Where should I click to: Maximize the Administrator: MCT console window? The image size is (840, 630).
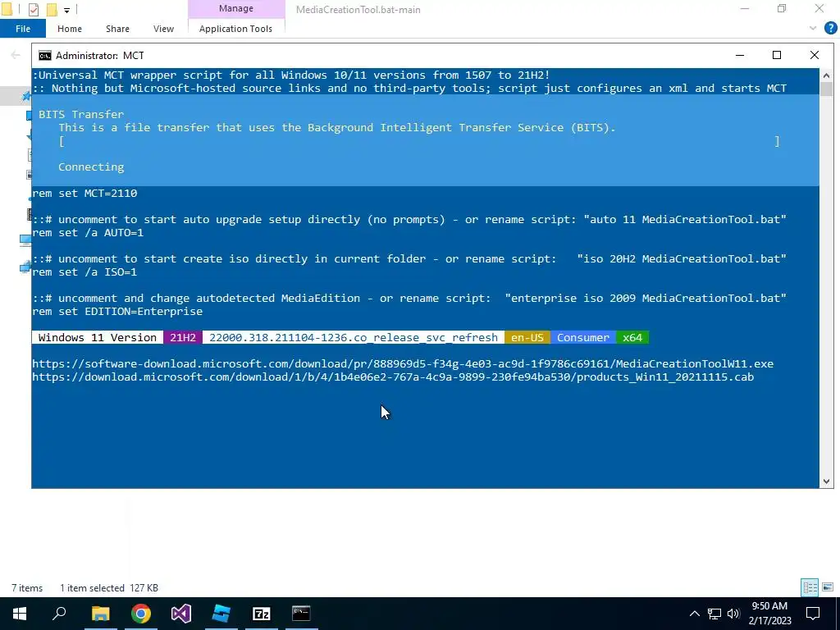777,55
